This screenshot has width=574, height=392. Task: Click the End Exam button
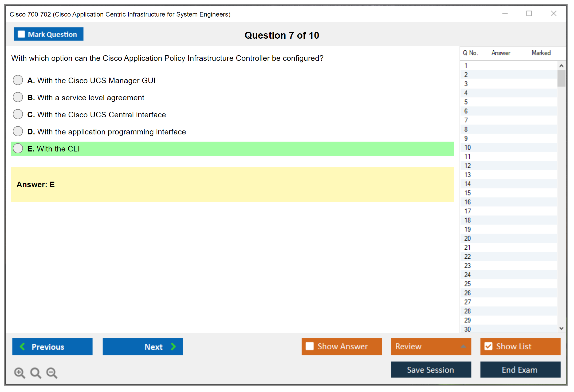tap(520, 370)
